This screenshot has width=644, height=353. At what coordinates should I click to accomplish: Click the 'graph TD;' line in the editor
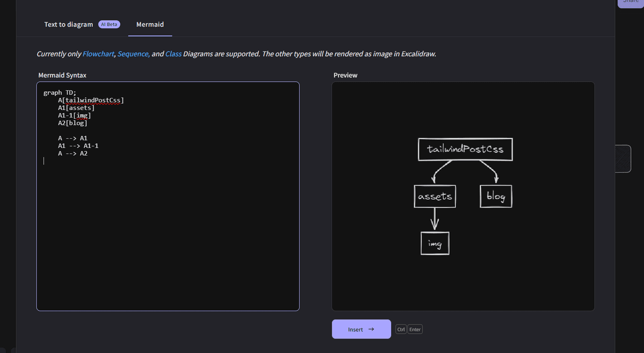tap(60, 92)
